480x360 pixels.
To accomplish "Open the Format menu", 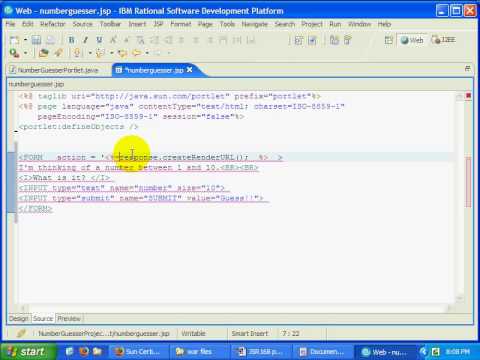I will [181, 24].
